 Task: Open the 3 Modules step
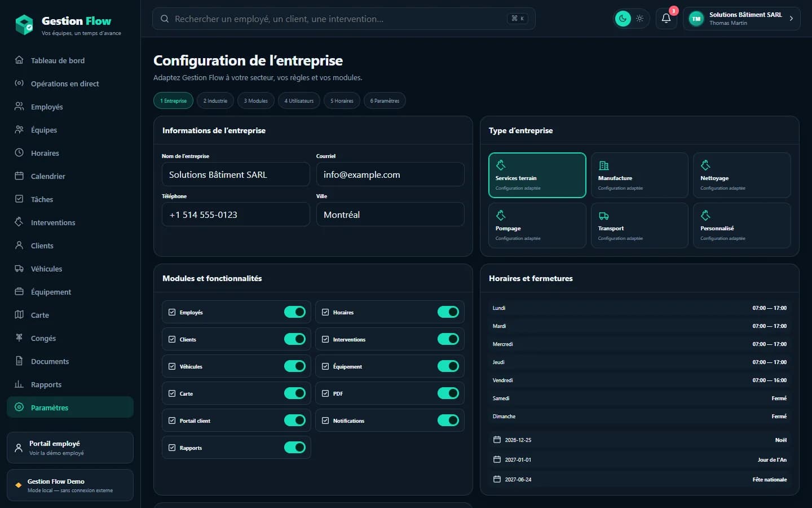(x=256, y=101)
